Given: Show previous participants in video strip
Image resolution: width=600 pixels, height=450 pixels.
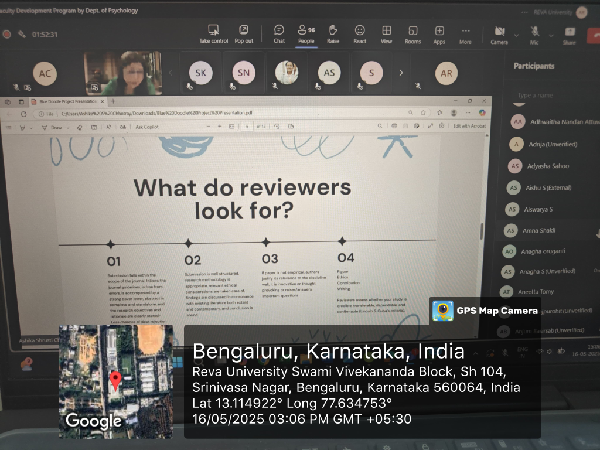Looking at the screenshot, I should pos(171,72).
